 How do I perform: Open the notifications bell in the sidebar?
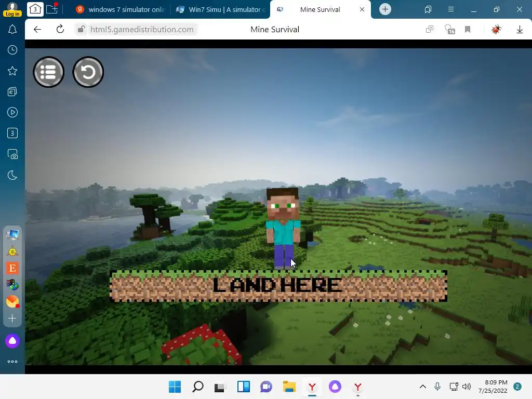[12, 30]
